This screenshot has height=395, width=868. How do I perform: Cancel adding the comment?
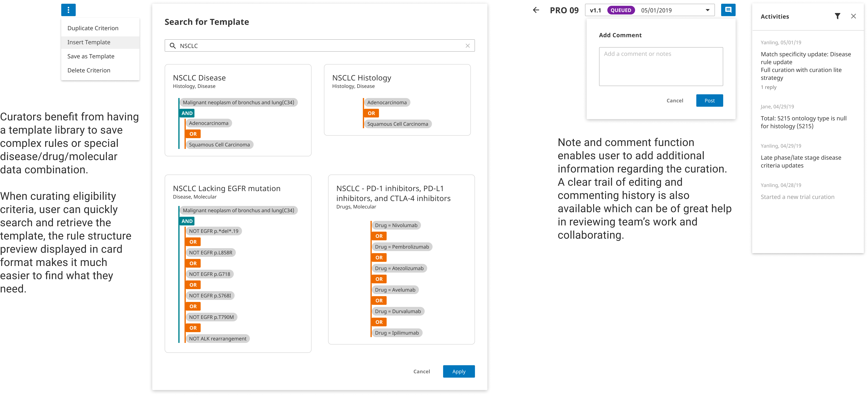coord(675,100)
